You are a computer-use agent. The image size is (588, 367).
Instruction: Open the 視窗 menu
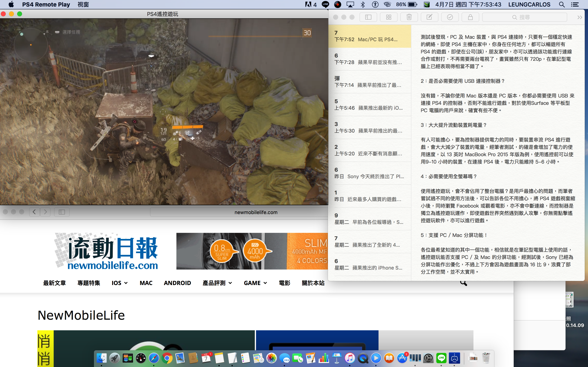click(83, 5)
